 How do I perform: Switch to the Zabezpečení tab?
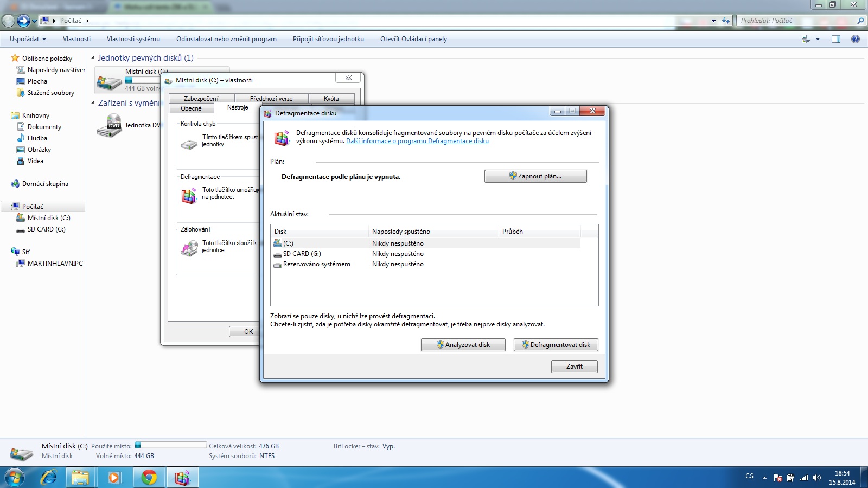pyautogui.click(x=201, y=98)
